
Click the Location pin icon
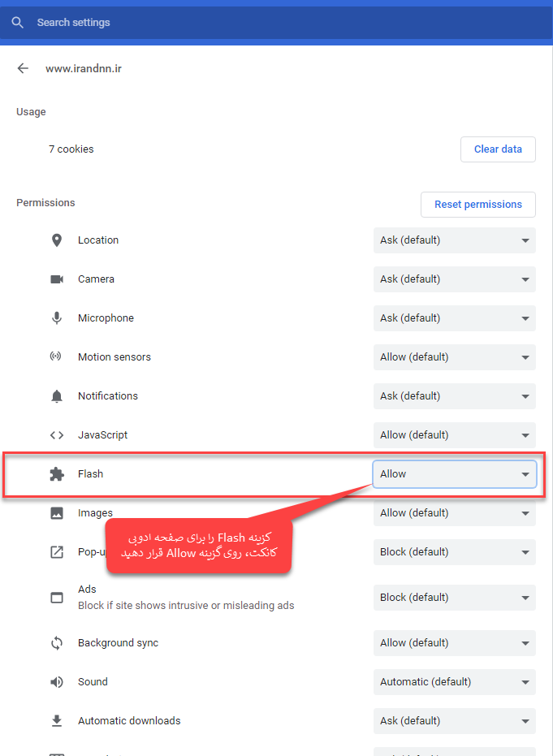tap(56, 240)
